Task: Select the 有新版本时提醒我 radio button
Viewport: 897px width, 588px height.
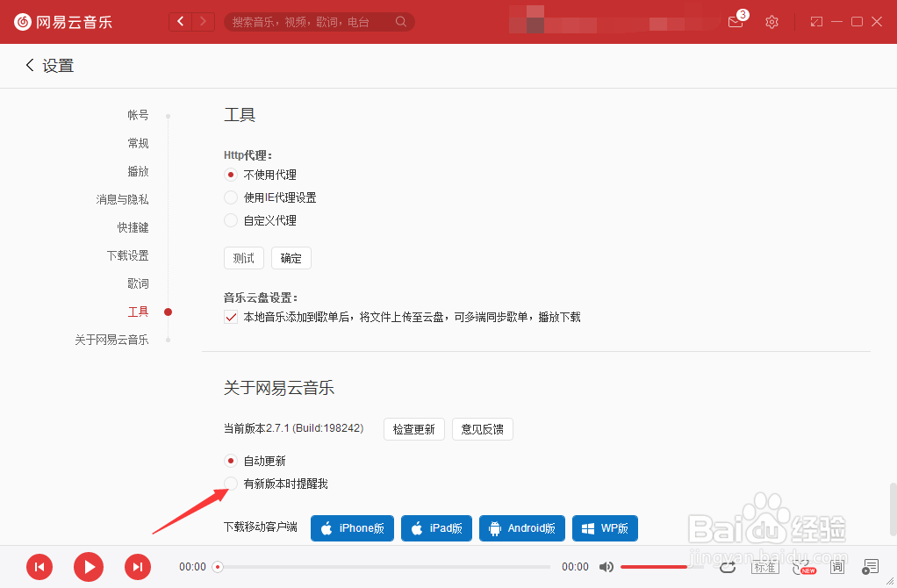Action: (x=231, y=484)
